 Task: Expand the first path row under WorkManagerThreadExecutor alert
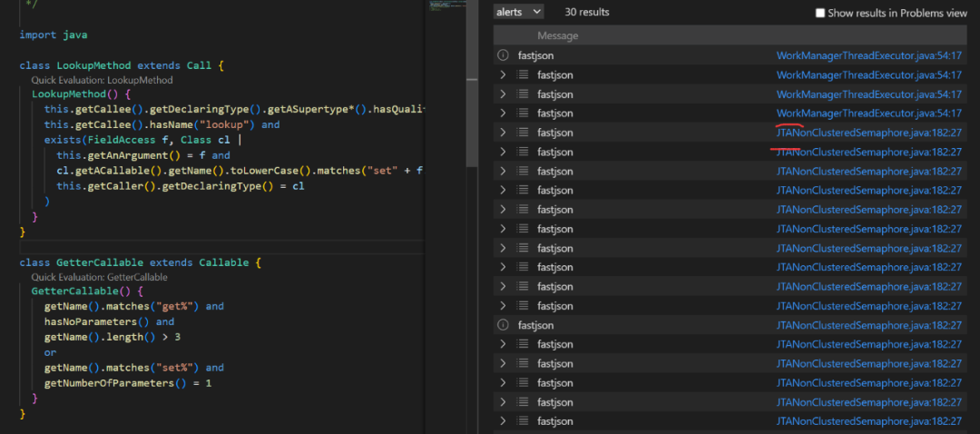(503, 74)
